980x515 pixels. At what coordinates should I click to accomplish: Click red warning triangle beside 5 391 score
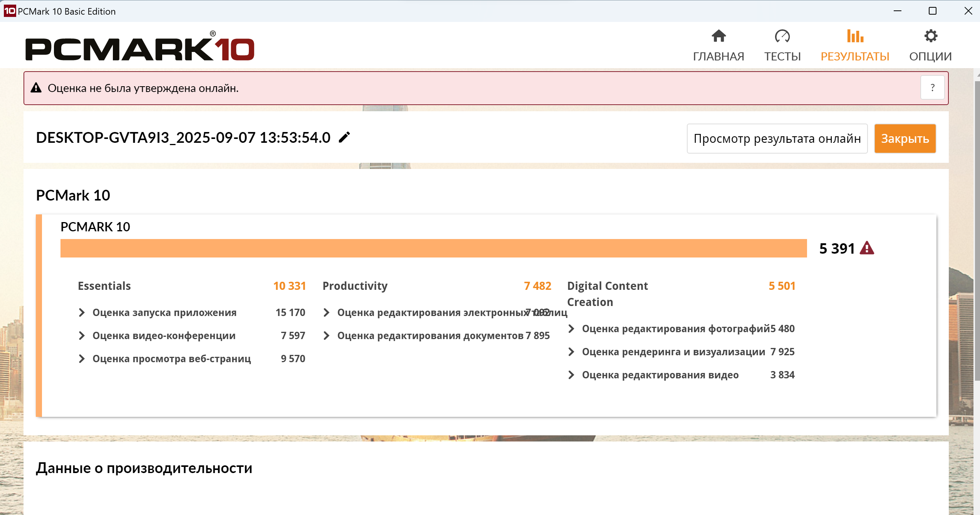[867, 248]
